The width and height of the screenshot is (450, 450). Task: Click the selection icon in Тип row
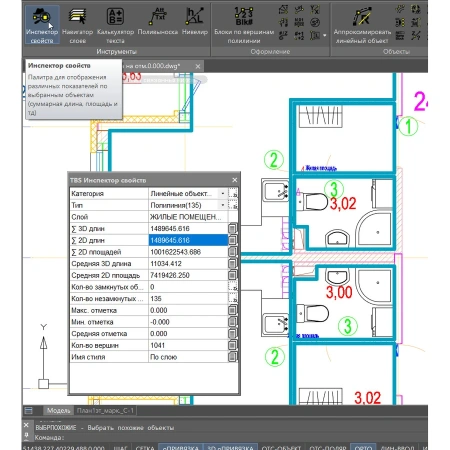[233, 205]
